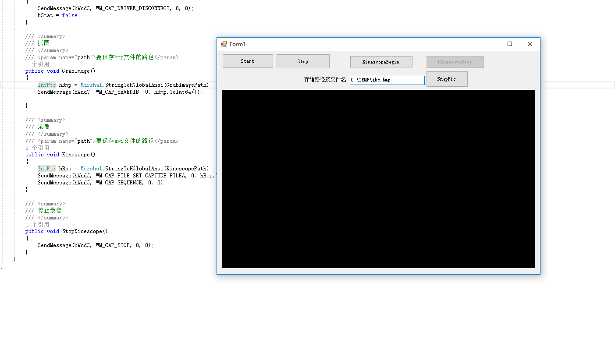Click the 存储路径及文件名 label
The height and width of the screenshot is (364, 615).
coord(325,80)
